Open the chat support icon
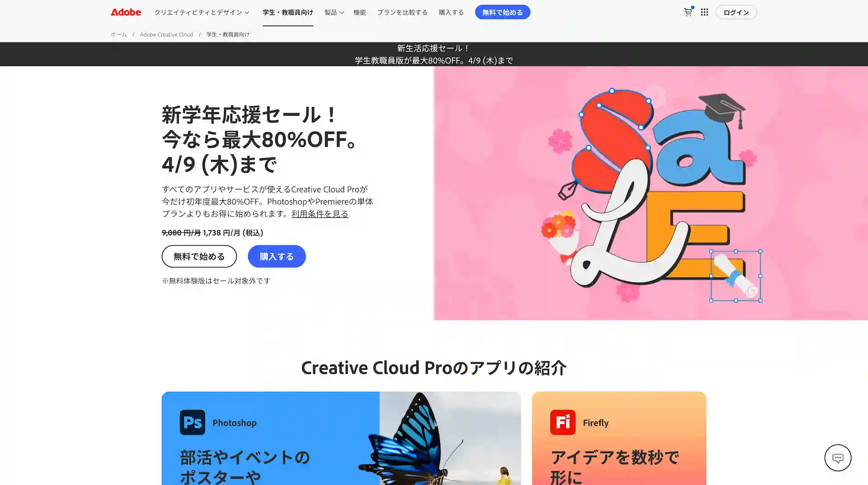868x485 pixels. coord(838,458)
